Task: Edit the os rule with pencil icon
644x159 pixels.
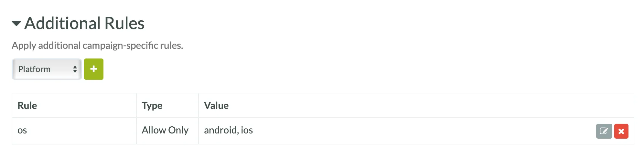Action: [x=604, y=131]
